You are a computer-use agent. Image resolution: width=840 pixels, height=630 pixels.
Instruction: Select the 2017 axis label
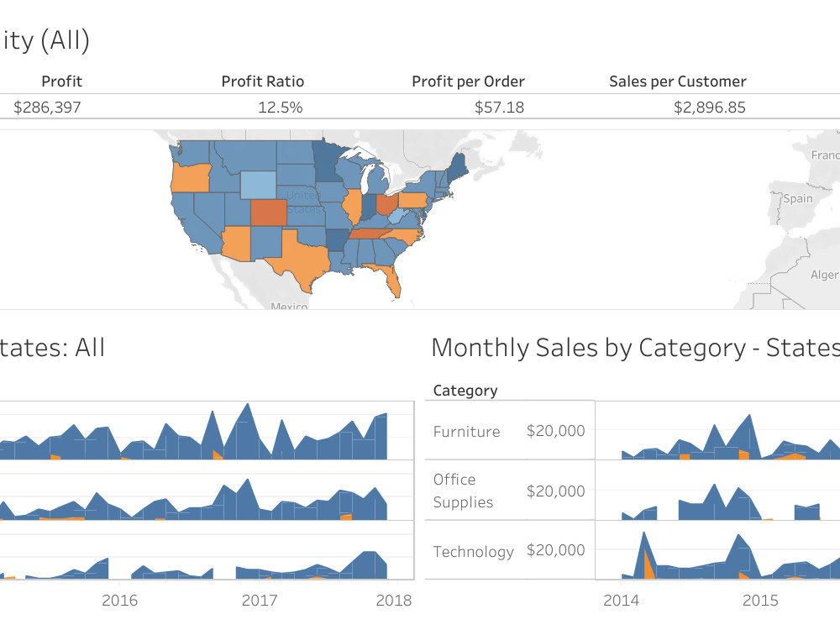pyautogui.click(x=260, y=601)
